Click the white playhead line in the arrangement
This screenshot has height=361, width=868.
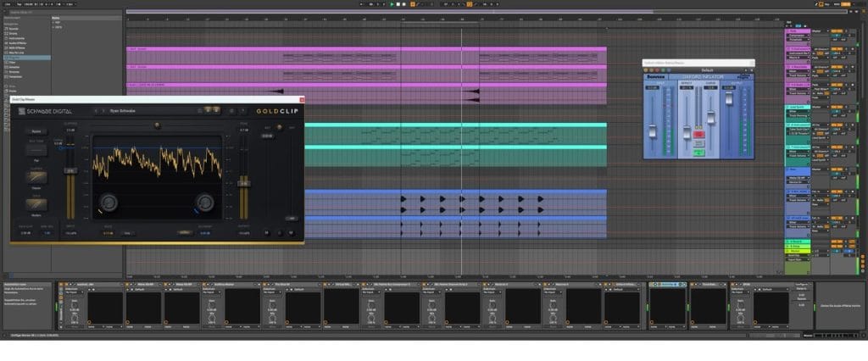pyautogui.click(x=462, y=149)
